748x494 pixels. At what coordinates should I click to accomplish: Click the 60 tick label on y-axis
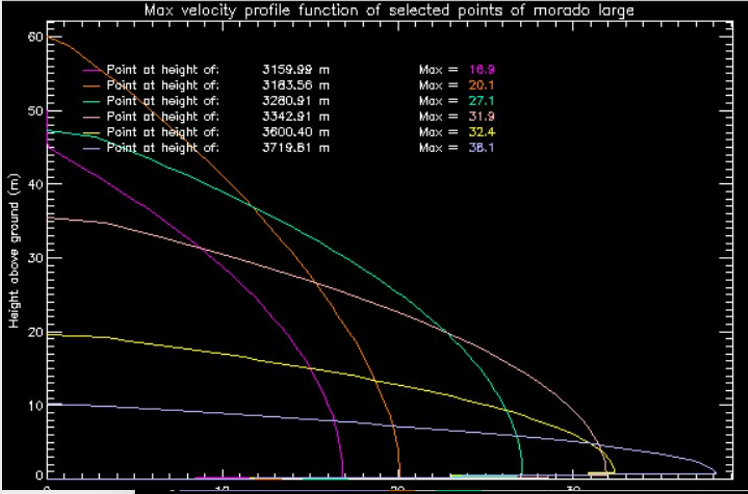(34, 37)
